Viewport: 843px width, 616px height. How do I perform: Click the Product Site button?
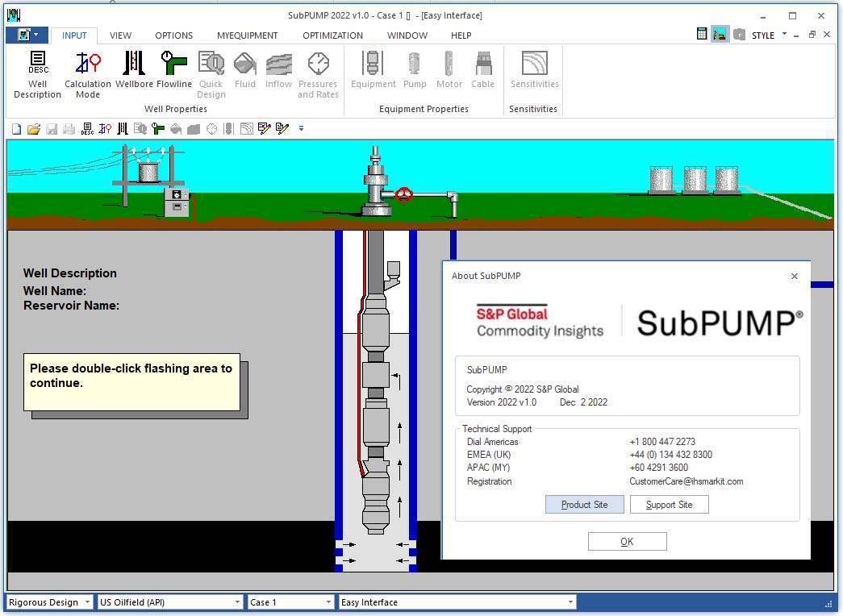tap(584, 504)
